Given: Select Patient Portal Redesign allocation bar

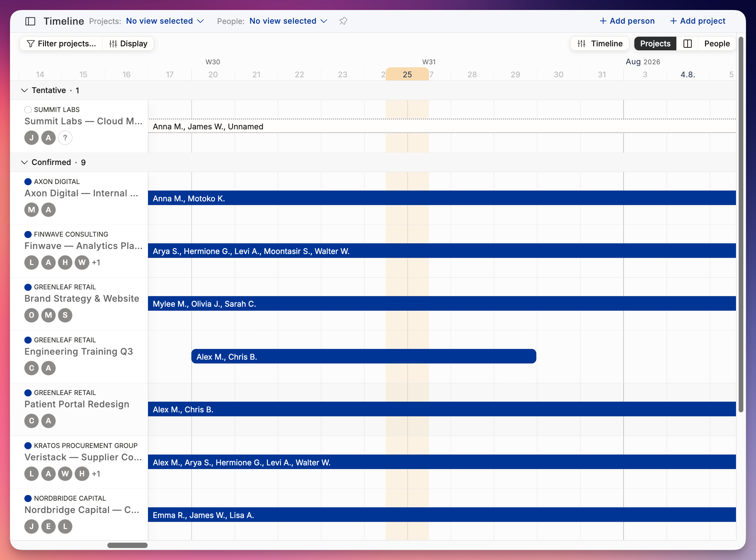Looking at the screenshot, I should [x=442, y=409].
